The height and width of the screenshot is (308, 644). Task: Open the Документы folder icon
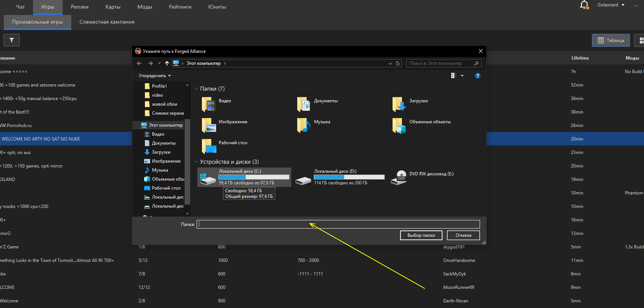click(304, 105)
